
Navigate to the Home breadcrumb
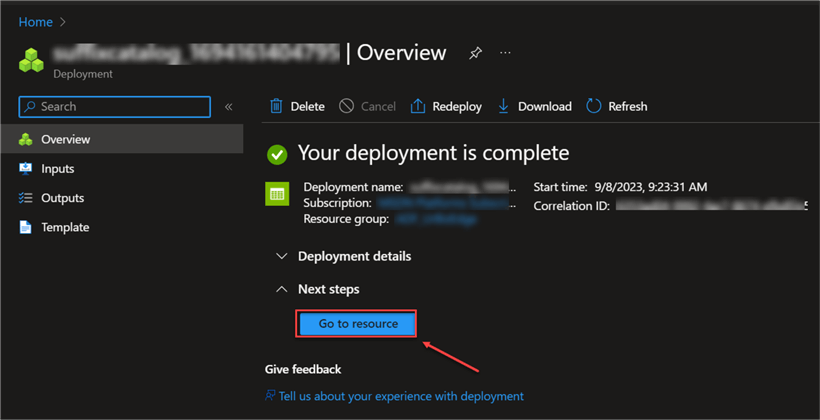tap(35, 22)
